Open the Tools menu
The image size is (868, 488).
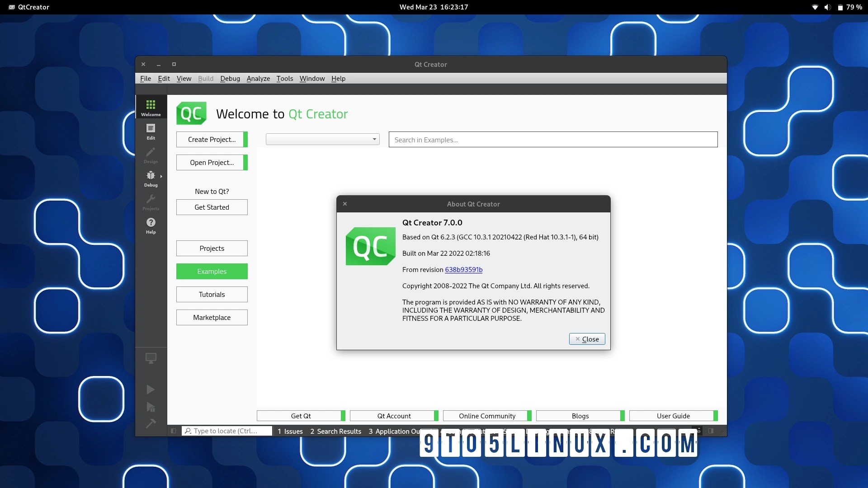pyautogui.click(x=284, y=78)
